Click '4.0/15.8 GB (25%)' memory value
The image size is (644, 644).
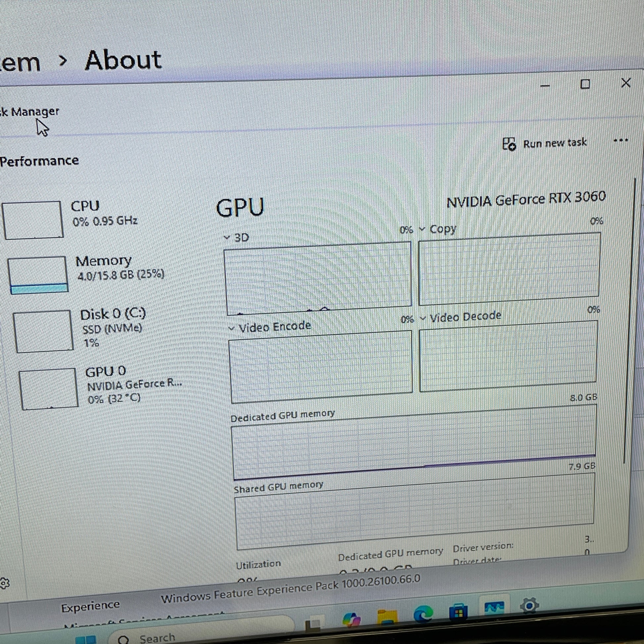pyautogui.click(x=121, y=275)
